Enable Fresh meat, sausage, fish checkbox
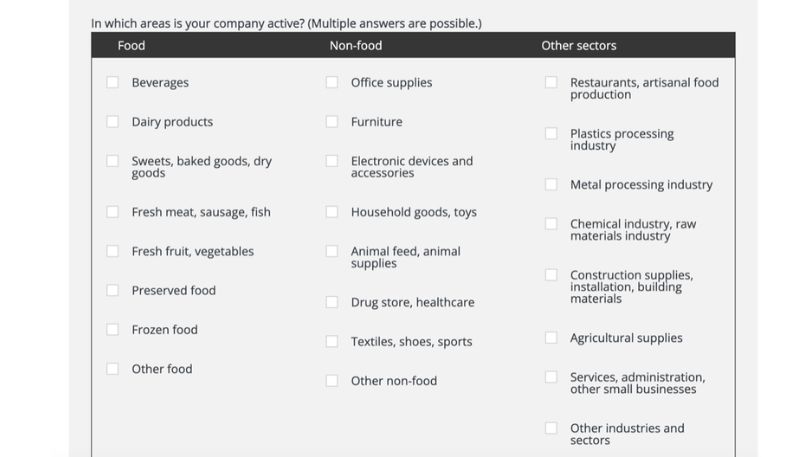812x457 pixels. (113, 211)
